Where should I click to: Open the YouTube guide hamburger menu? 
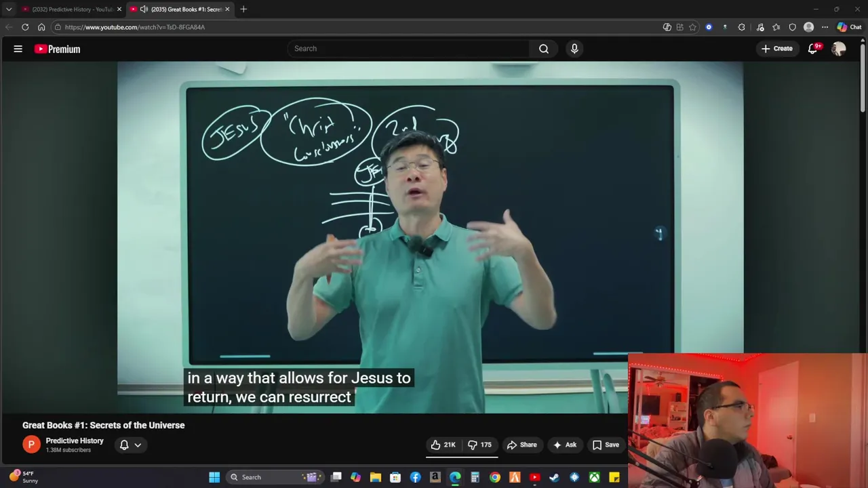[18, 49]
